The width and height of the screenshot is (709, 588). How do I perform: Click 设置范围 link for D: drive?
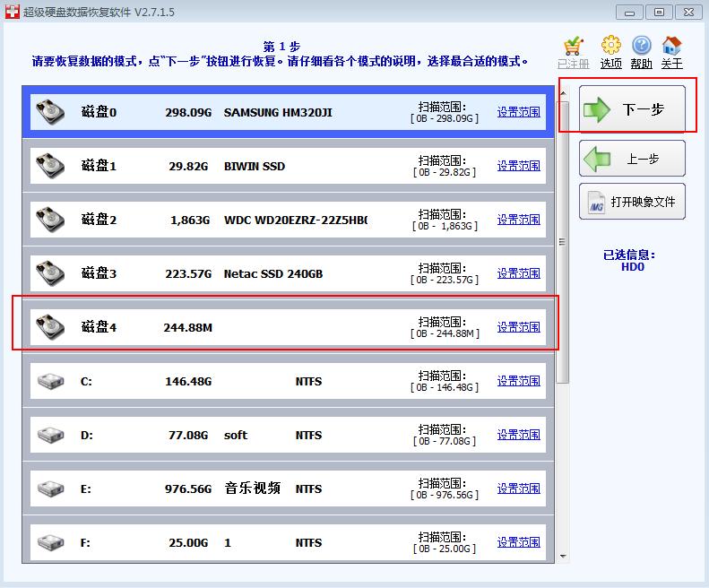(519, 435)
